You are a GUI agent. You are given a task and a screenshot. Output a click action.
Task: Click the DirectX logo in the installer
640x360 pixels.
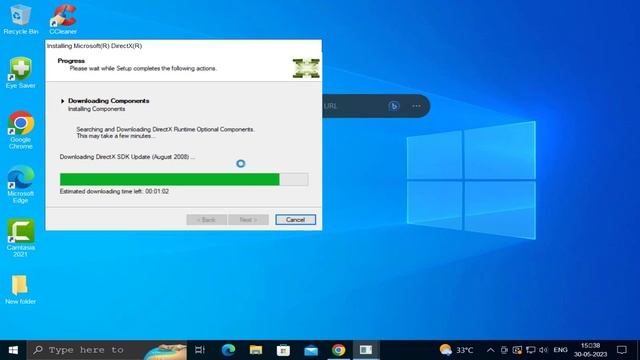306,68
